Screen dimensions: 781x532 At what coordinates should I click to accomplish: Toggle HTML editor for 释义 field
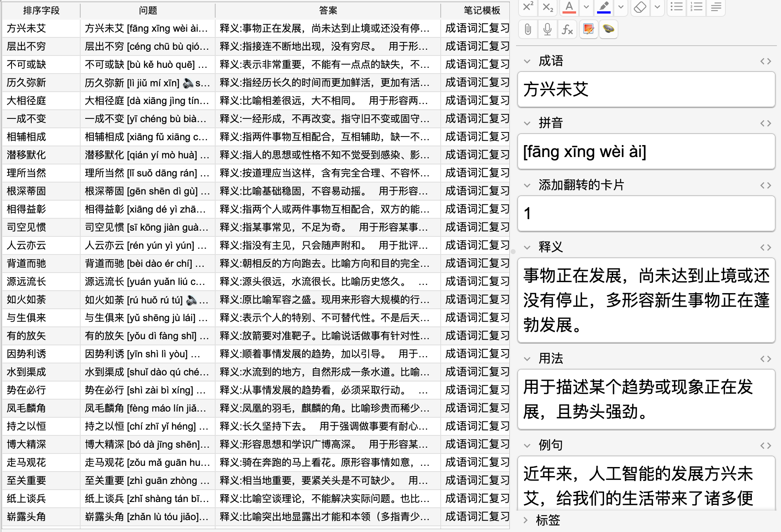pyautogui.click(x=765, y=247)
